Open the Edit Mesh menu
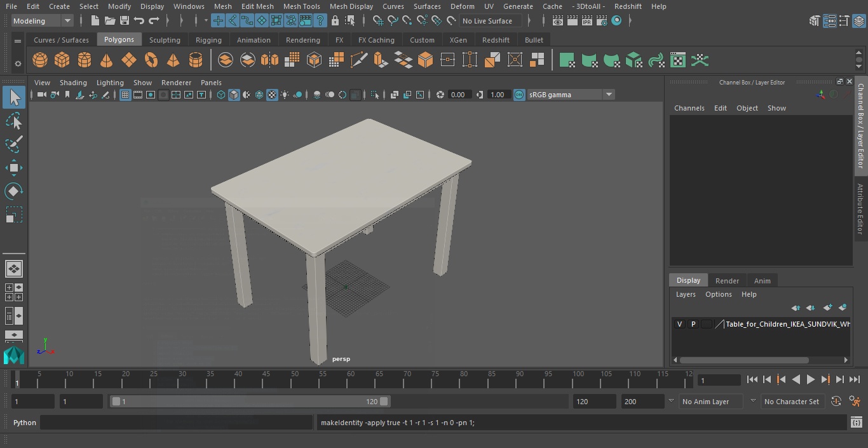Viewport: 868px width, 448px height. click(x=257, y=6)
